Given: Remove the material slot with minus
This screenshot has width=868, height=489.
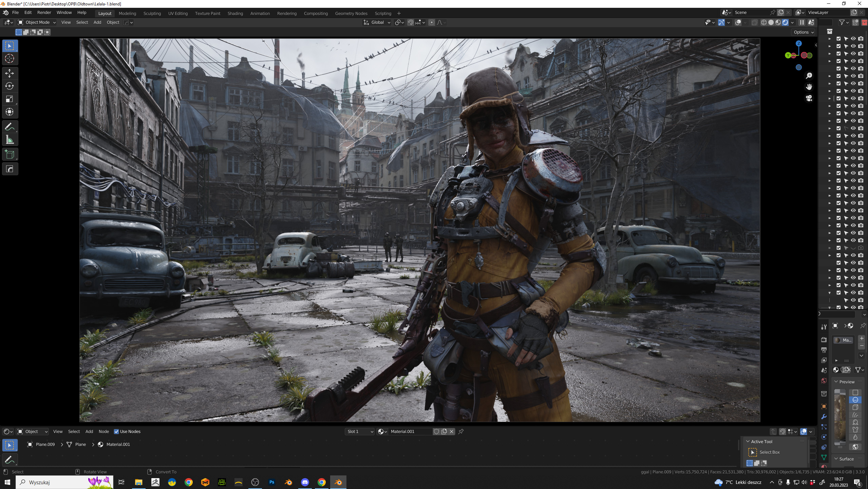Looking at the screenshot, I should click(x=862, y=346).
